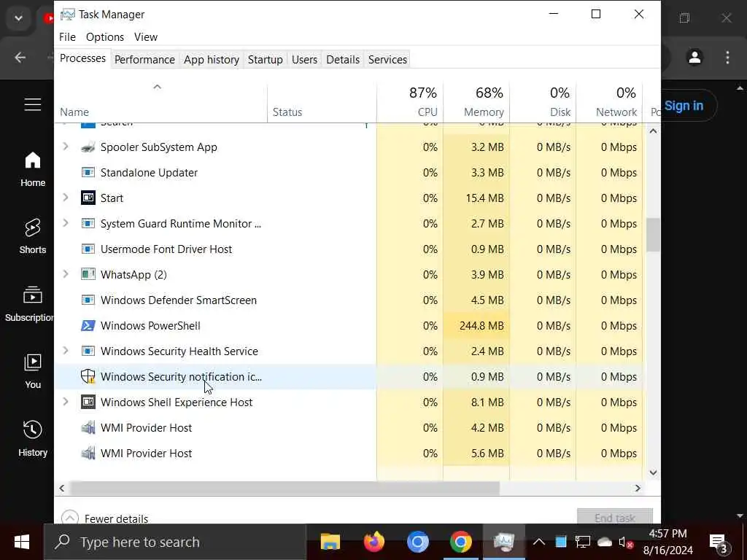Click the Spooler SubSystem App printer icon
The image size is (747, 560).
(88, 147)
